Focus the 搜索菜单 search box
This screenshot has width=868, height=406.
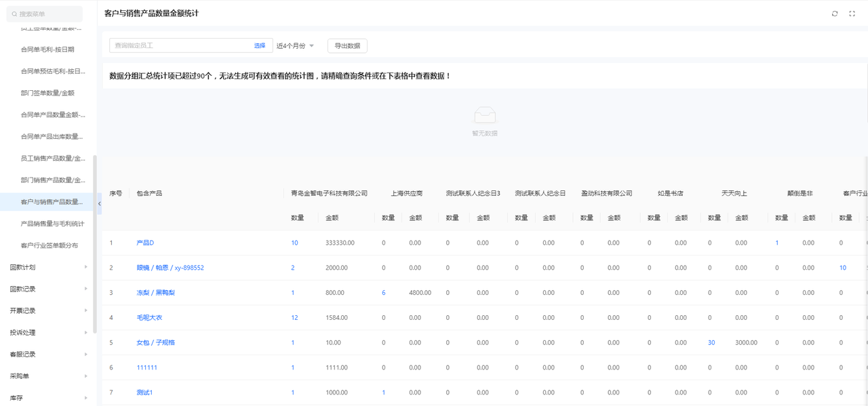pyautogui.click(x=46, y=14)
